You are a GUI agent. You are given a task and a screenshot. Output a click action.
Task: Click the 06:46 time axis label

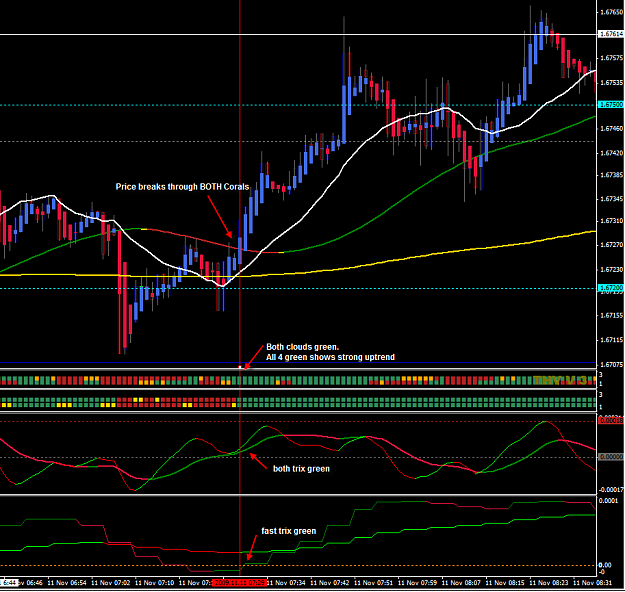click(31, 583)
